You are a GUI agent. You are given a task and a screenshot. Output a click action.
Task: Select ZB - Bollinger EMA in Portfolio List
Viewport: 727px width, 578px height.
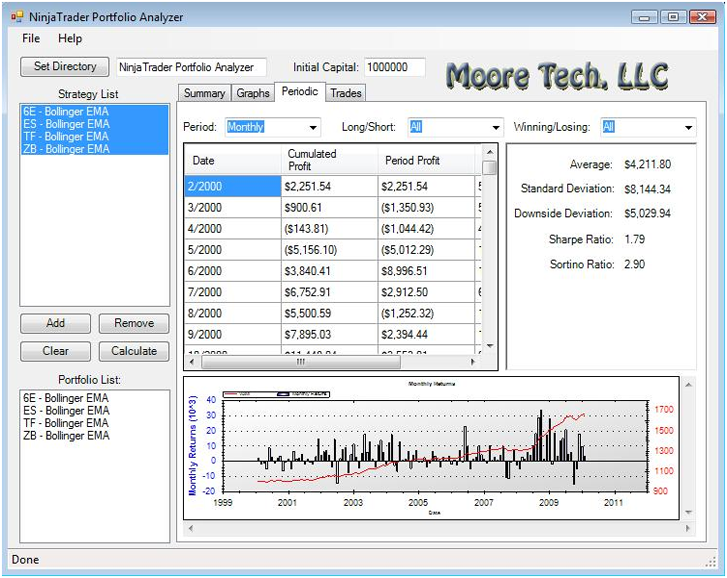pyautogui.click(x=95, y=436)
